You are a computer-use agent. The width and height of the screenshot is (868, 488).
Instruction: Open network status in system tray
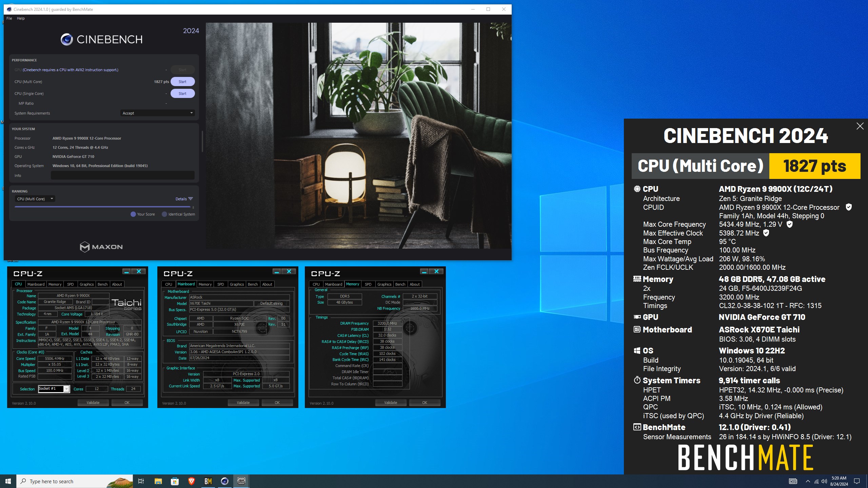(x=816, y=481)
